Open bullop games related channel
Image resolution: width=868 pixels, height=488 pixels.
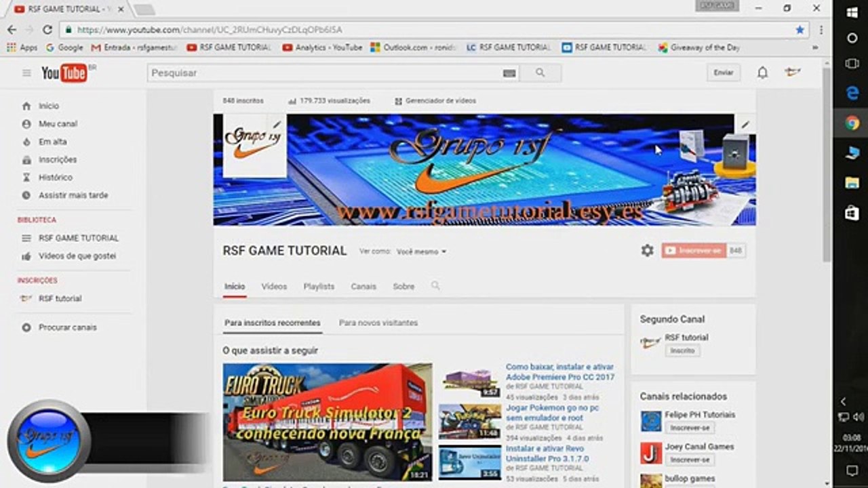690,479
